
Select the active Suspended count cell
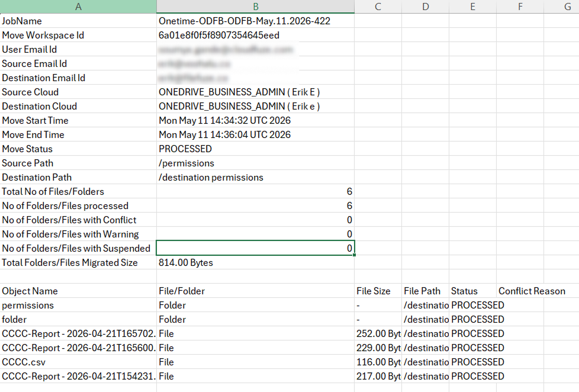pos(256,248)
